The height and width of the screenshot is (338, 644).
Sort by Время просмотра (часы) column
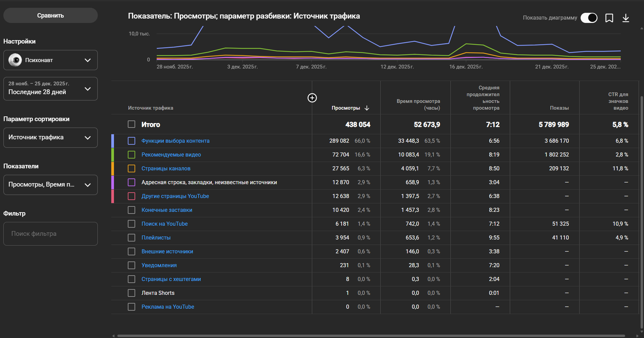point(418,105)
